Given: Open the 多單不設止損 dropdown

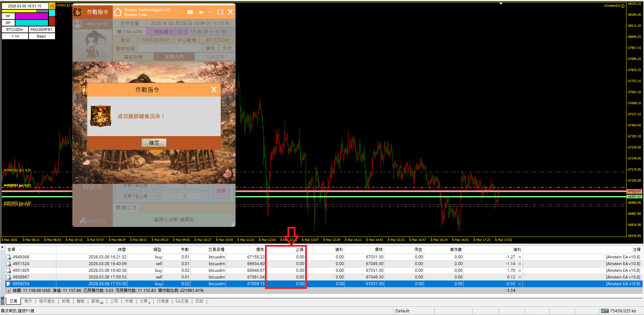Looking at the screenshot, I should tap(138, 185).
